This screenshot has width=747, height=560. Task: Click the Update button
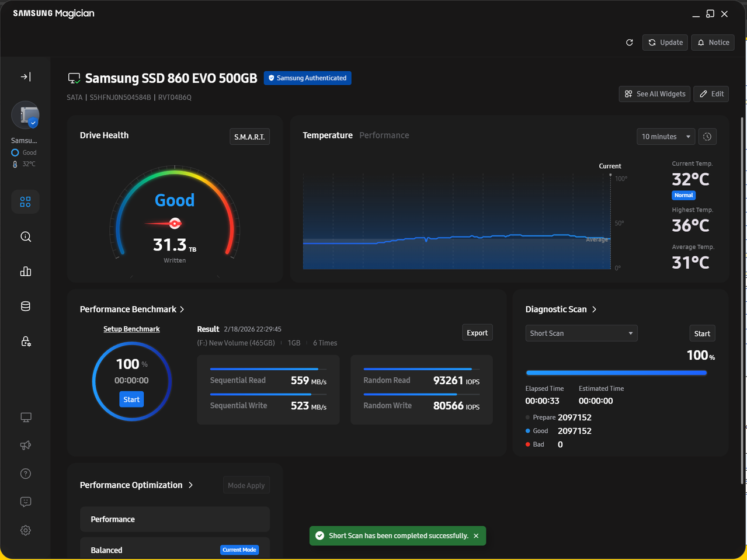point(665,43)
